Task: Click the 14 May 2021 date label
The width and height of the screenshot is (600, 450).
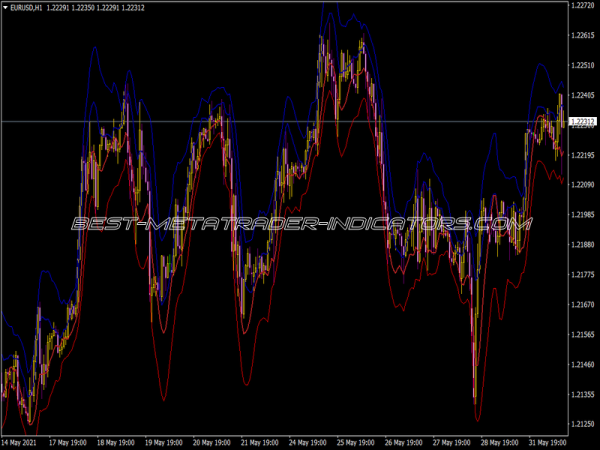Action: (22, 442)
